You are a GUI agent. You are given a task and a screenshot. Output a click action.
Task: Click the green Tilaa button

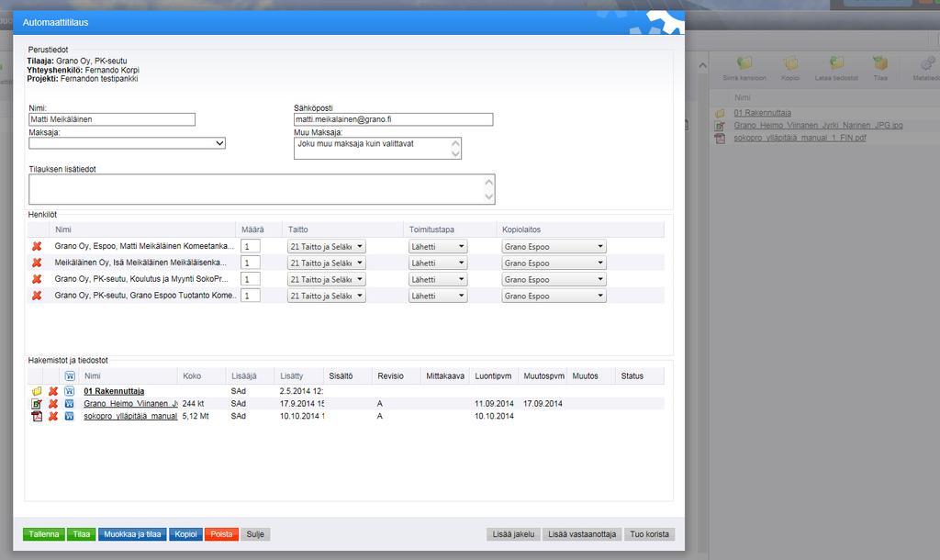click(82, 534)
